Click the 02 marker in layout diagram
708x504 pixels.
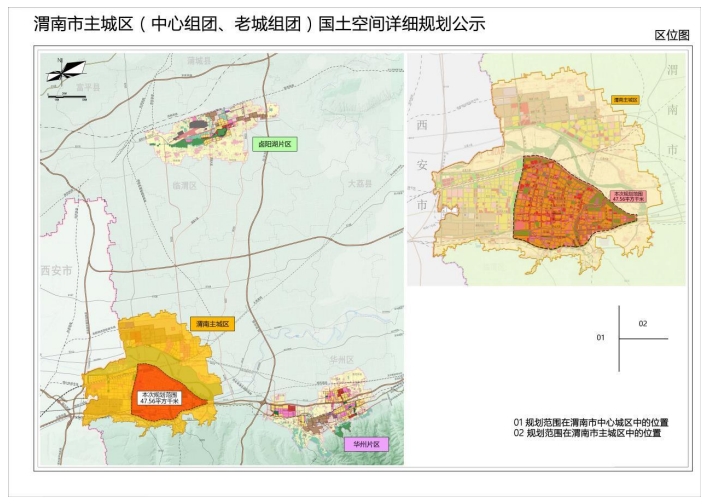(x=643, y=323)
